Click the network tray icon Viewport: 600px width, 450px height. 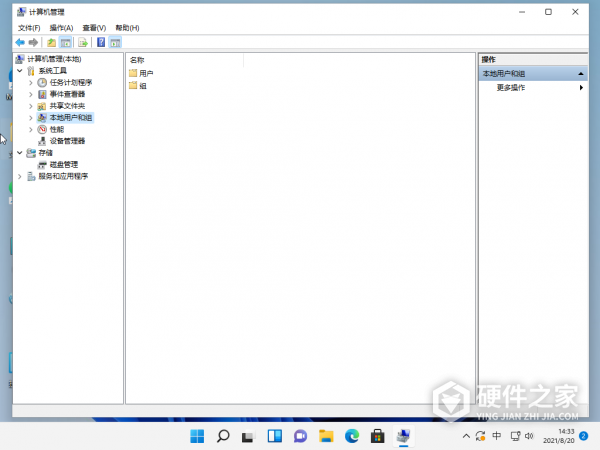coord(515,436)
